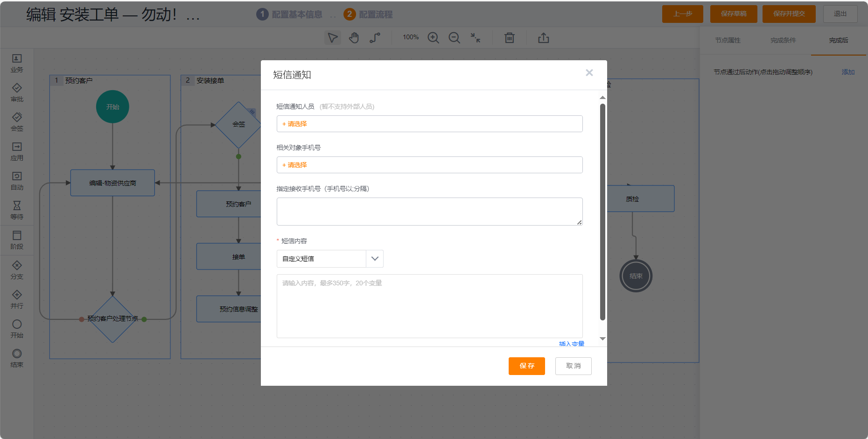Cancel the SMS notification dialog
Viewport: 868px width, 439px height.
tap(574, 366)
